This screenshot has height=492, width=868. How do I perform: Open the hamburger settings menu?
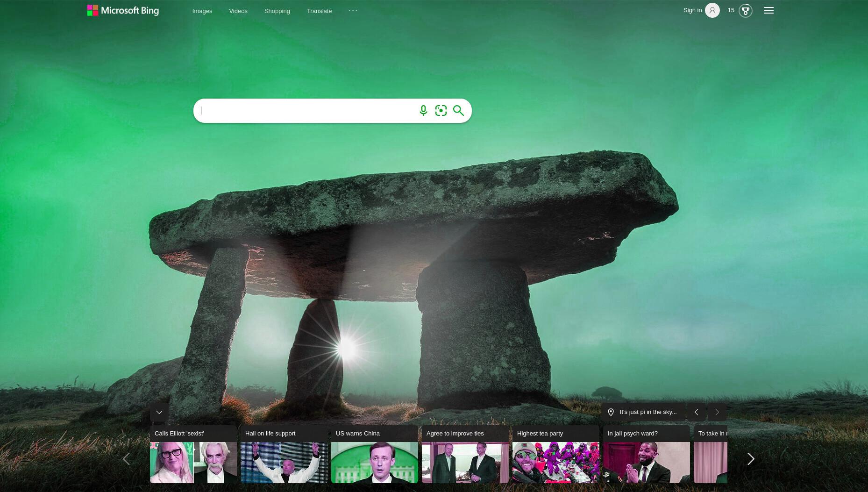pos(769,10)
